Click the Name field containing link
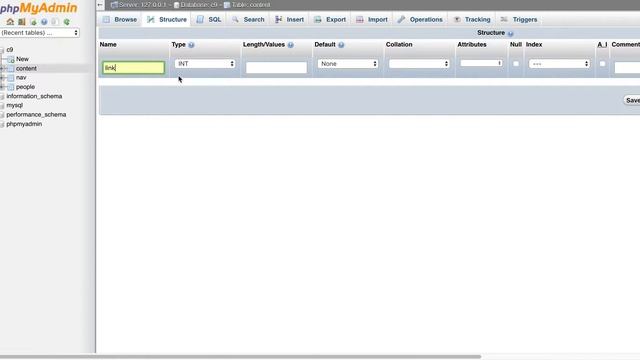Viewport: 640px width, 360px height. tap(133, 68)
